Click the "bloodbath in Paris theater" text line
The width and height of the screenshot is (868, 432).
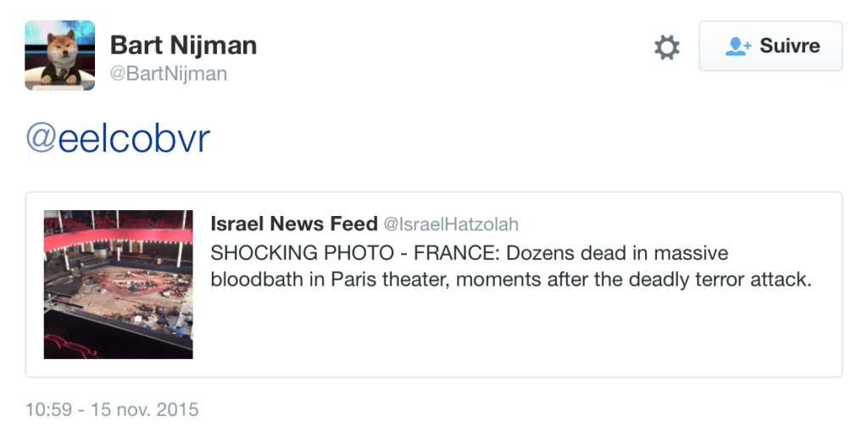(x=329, y=280)
